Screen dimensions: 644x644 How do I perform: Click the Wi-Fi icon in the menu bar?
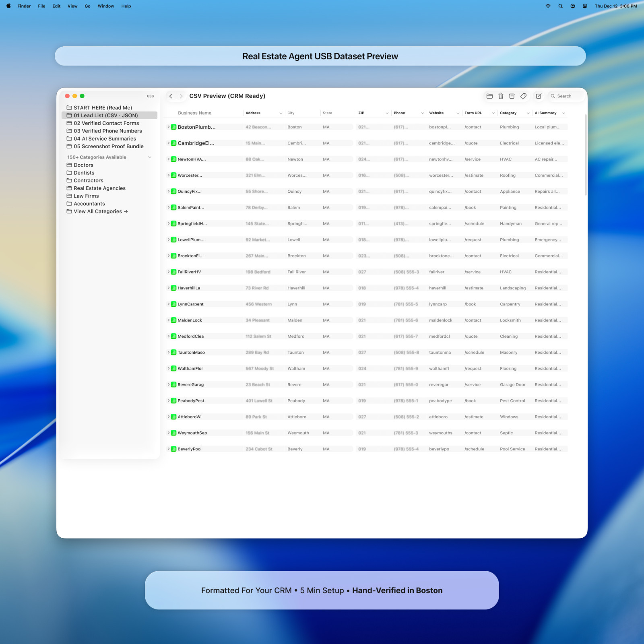coord(547,6)
